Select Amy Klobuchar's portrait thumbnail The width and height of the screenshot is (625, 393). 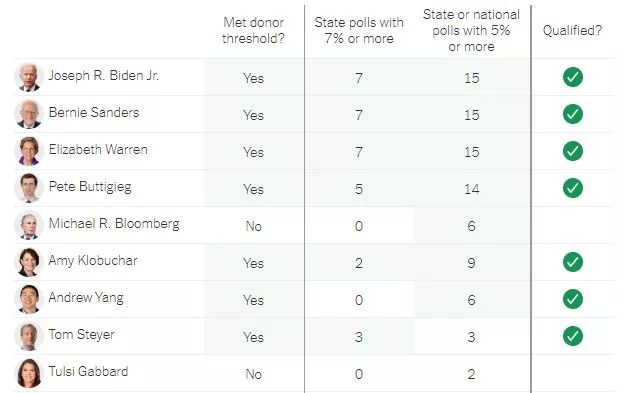(29, 263)
